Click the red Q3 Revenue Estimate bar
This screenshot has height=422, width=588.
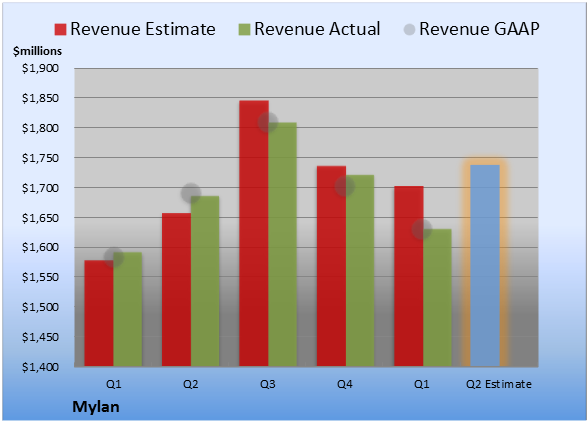coord(254,233)
